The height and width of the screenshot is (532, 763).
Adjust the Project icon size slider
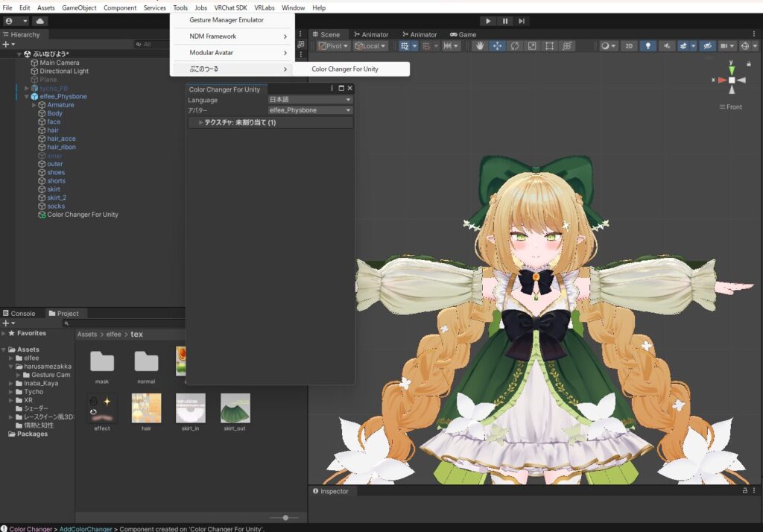coord(285,517)
